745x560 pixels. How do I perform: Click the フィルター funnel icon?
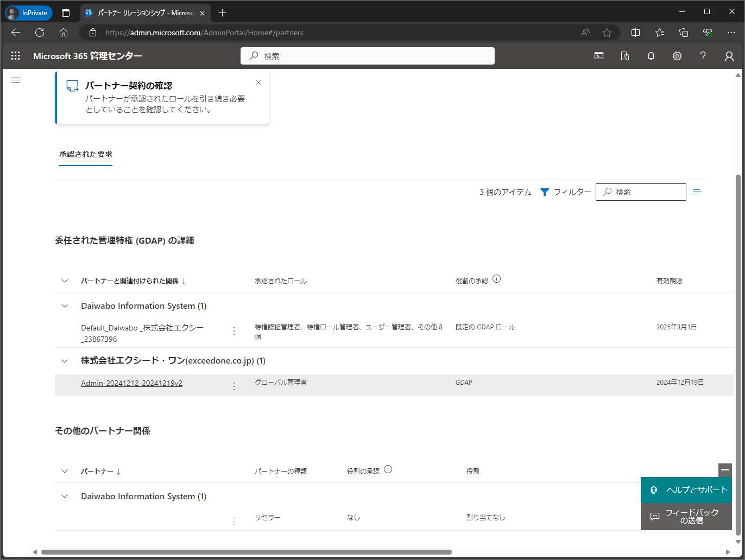click(x=545, y=192)
